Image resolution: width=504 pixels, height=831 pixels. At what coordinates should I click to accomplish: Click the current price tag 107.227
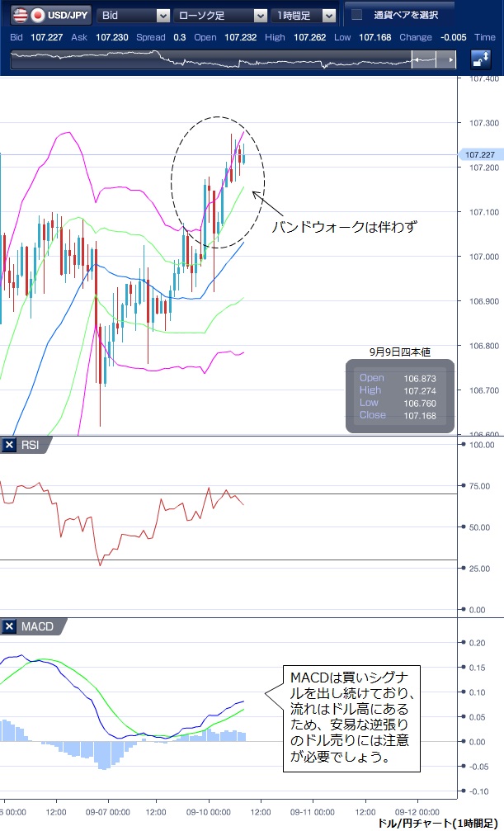[x=479, y=154]
